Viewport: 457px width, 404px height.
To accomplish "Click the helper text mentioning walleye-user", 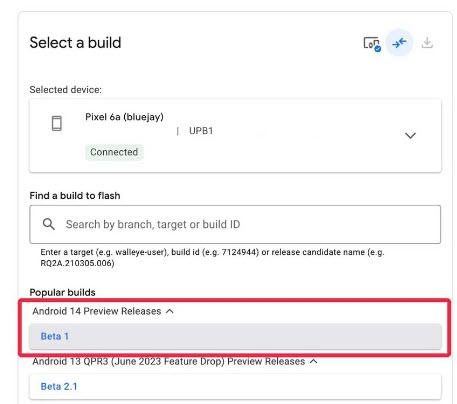I will 212,257.
